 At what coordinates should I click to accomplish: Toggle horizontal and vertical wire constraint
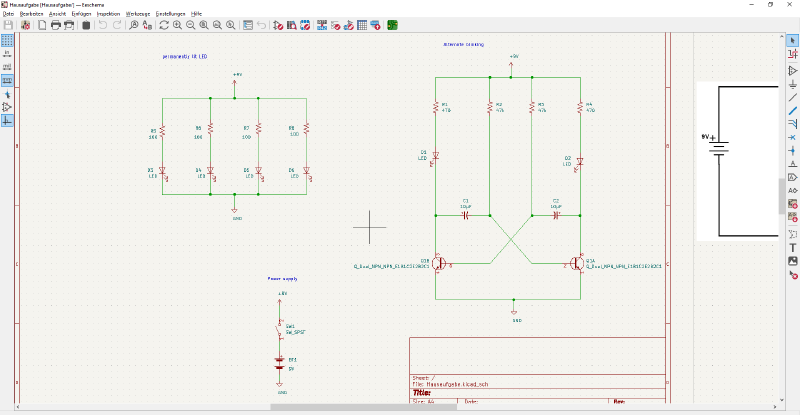point(7,120)
